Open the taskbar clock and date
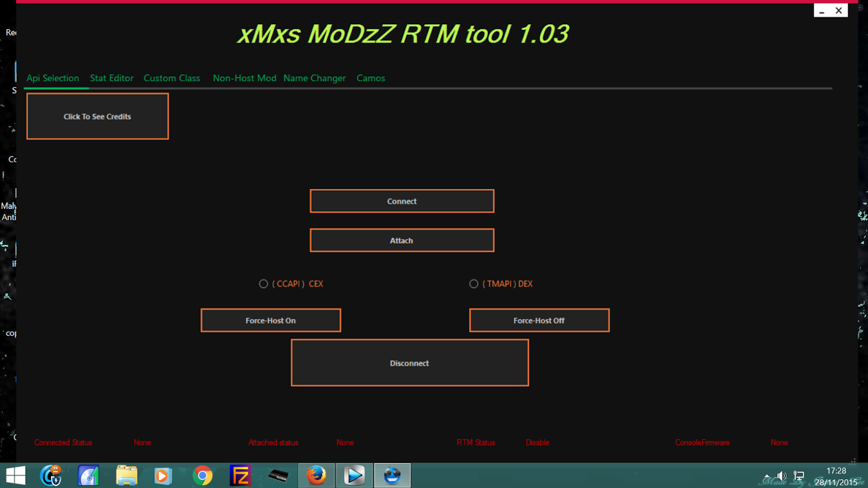Image resolution: width=868 pixels, height=488 pixels. coord(835,476)
